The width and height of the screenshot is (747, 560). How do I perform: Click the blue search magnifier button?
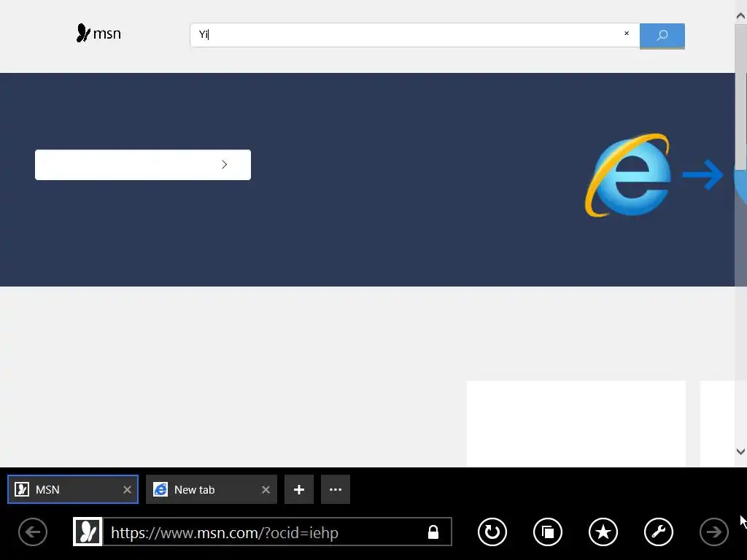click(x=662, y=35)
